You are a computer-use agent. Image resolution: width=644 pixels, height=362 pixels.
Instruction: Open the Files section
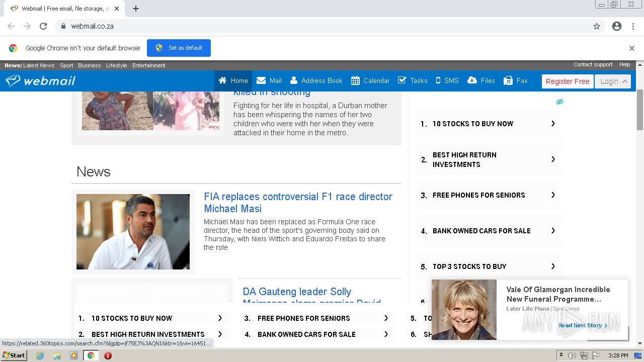click(481, 80)
